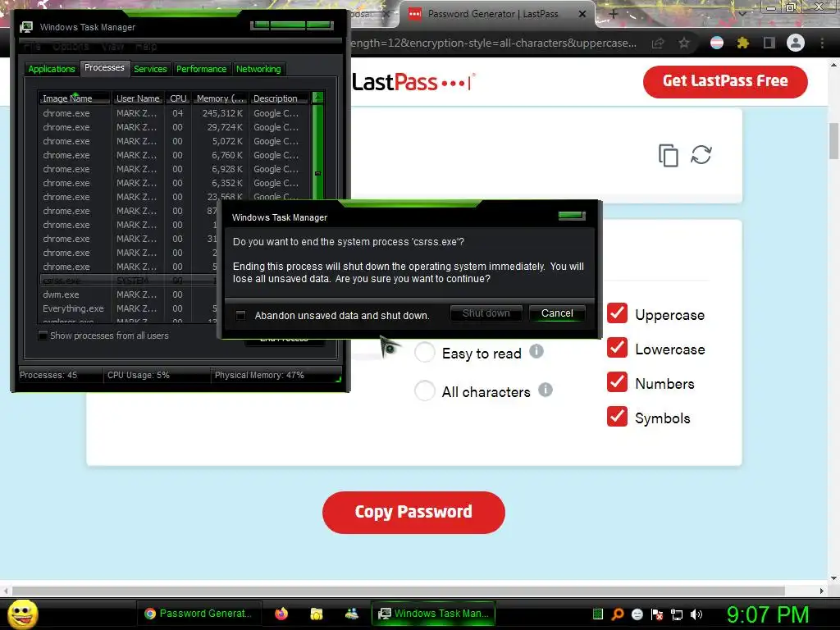Click info icon next to All characters
Image resolution: width=840 pixels, height=630 pixels.
coord(546,390)
